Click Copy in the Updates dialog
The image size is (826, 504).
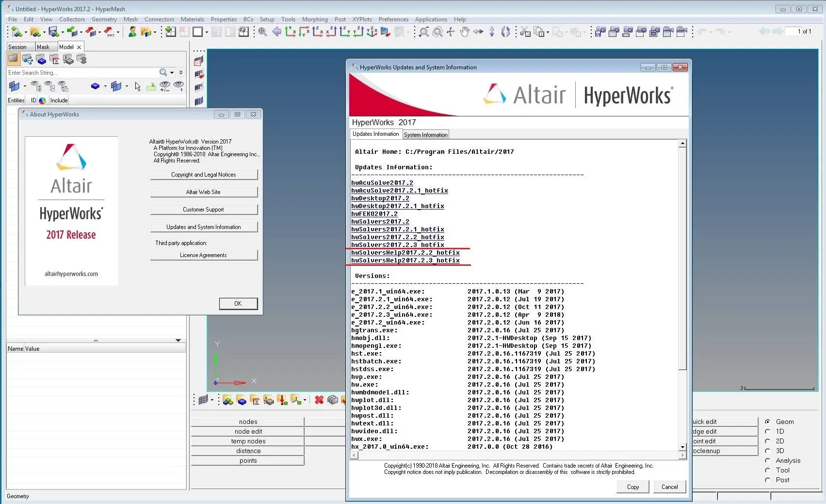pos(633,487)
